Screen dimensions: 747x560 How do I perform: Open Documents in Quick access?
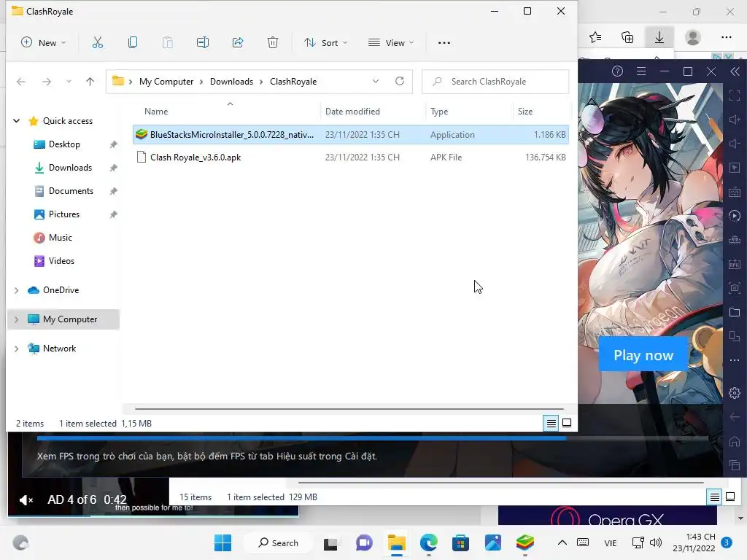[71, 191]
